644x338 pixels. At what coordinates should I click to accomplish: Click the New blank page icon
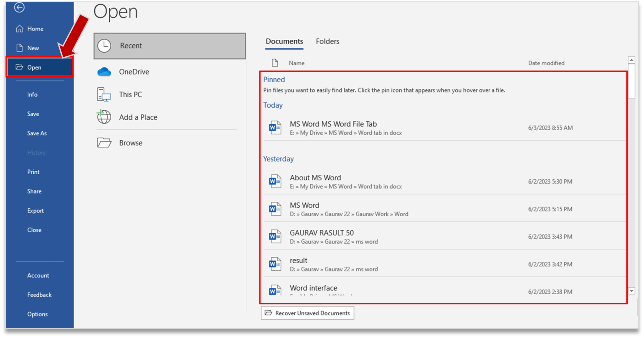(x=19, y=48)
